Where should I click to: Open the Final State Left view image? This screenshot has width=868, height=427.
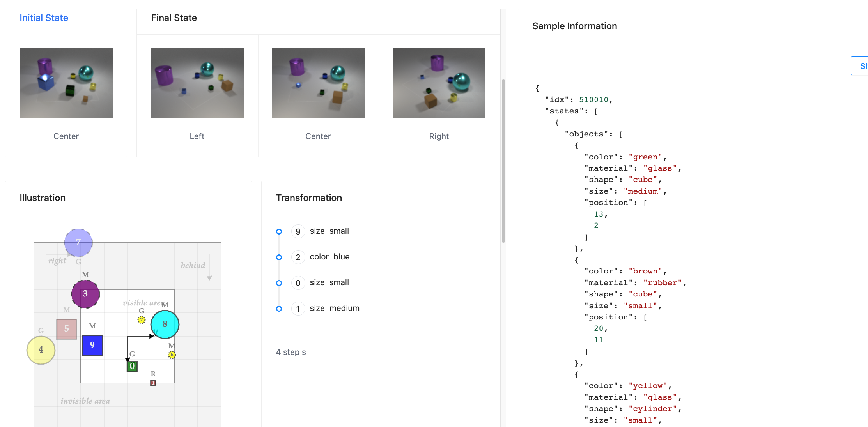pyautogui.click(x=197, y=83)
